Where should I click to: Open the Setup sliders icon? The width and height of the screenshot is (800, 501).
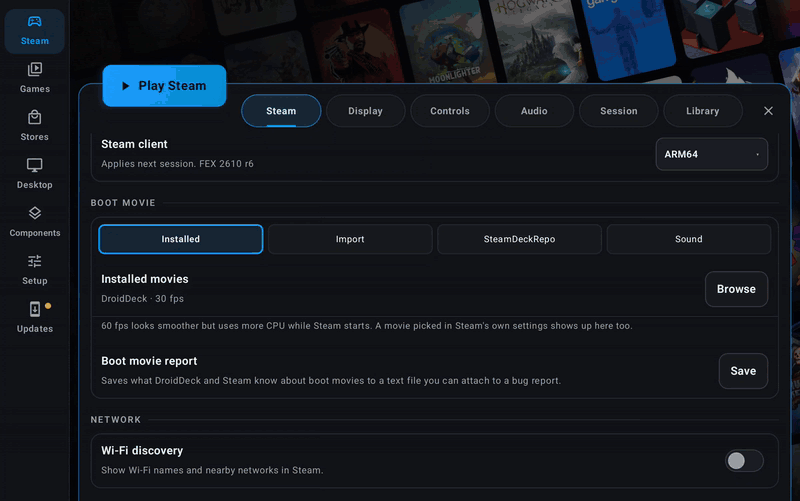click(35, 261)
